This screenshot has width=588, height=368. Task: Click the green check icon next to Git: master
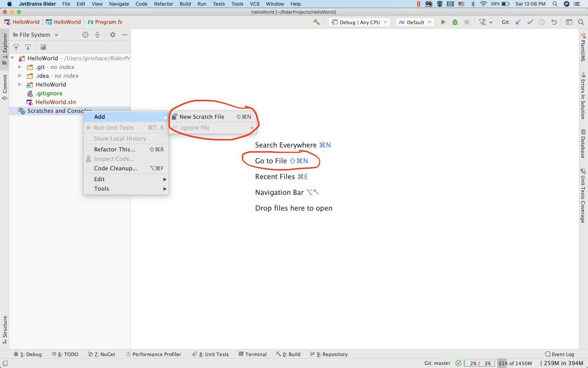pos(458,363)
